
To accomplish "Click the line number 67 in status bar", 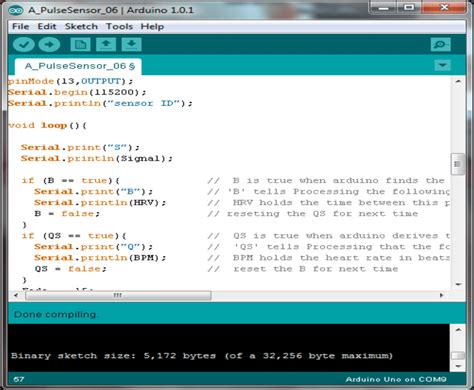I will [19, 379].
